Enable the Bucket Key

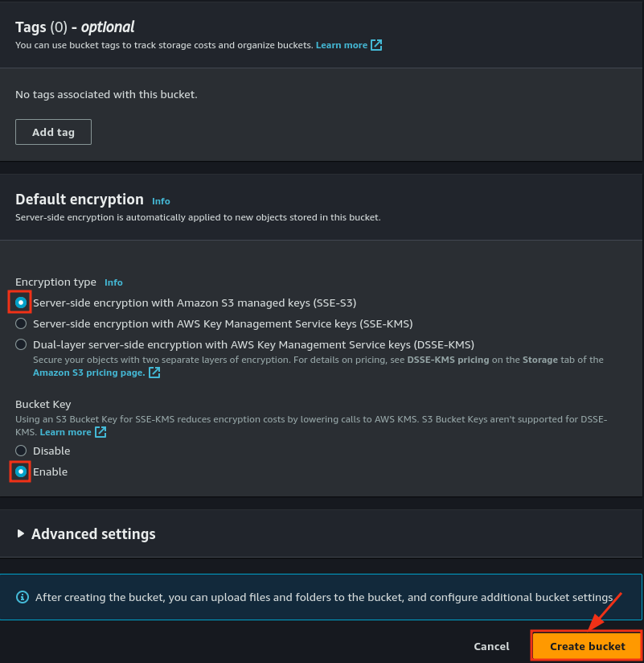21,472
